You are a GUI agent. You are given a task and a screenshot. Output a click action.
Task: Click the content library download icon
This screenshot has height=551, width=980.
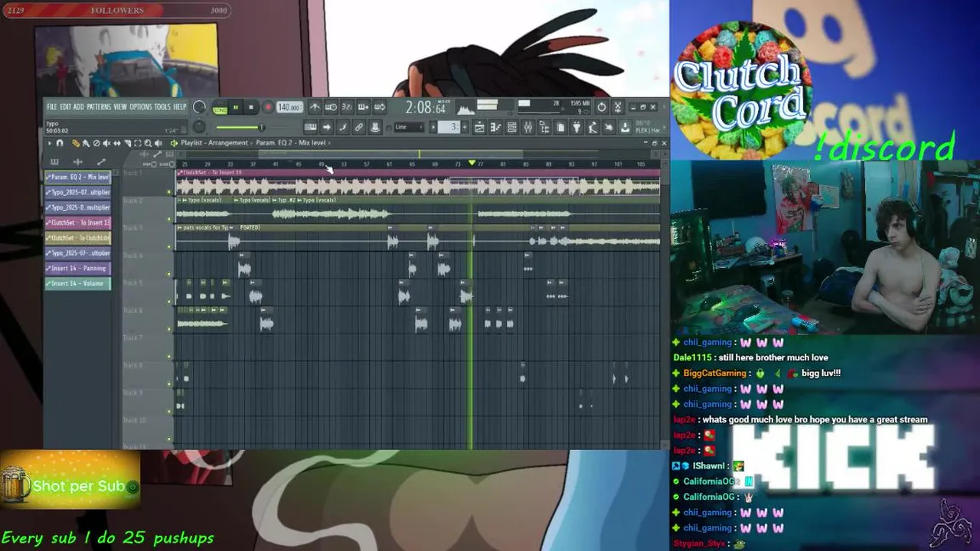(625, 127)
